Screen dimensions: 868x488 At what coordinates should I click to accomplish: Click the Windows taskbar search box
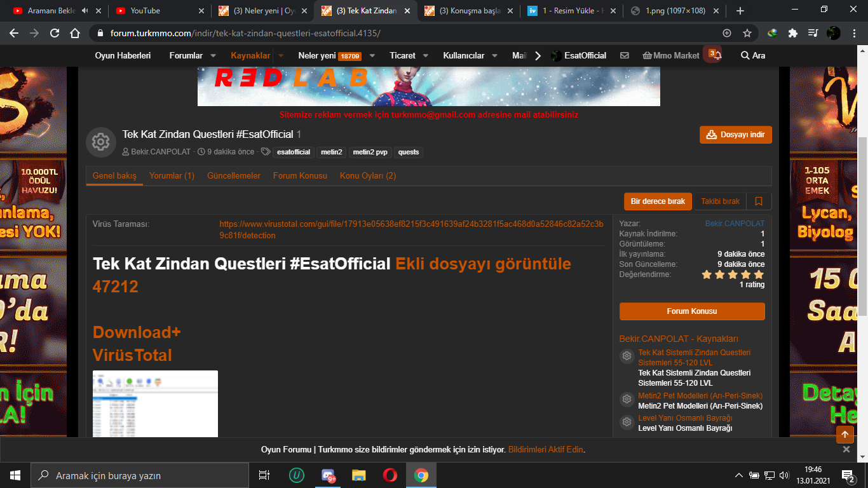click(x=140, y=475)
